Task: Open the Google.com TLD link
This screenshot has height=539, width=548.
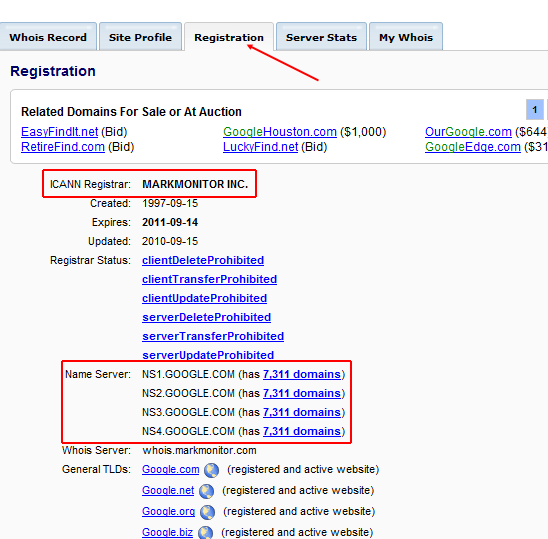Action: click(x=171, y=469)
